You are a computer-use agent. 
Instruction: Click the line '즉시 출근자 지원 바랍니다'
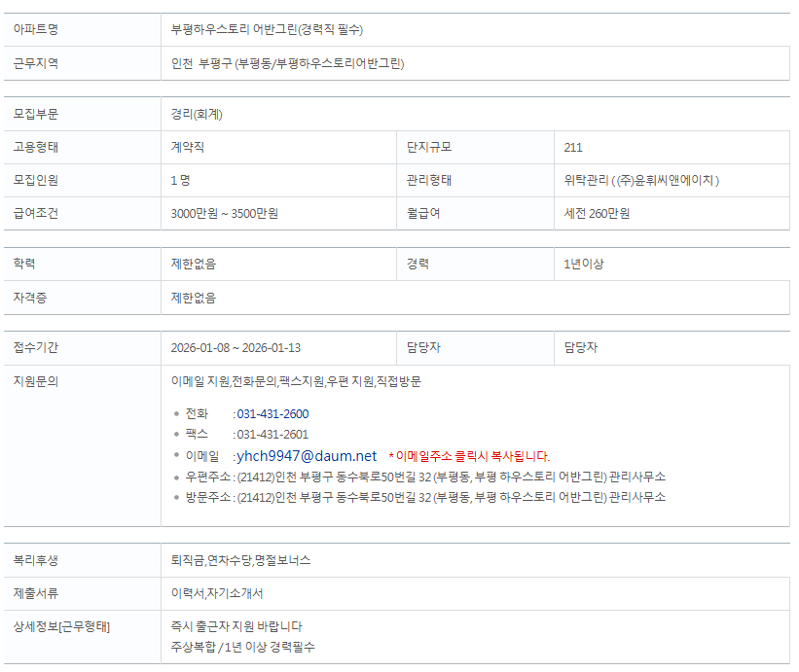point(236,626)
